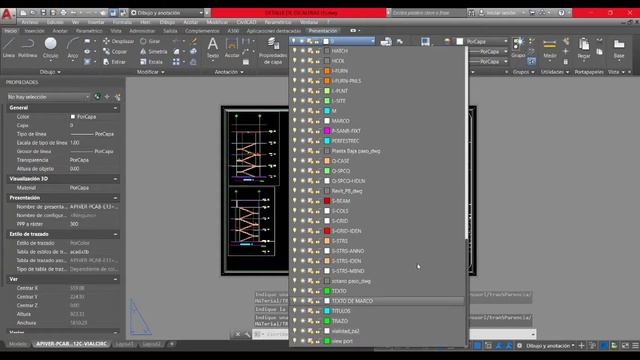Expand the Dibujo ribbon panel
The height and width of the screenshot is (360, 640).
pyautogui.click(x=50, y=72)
